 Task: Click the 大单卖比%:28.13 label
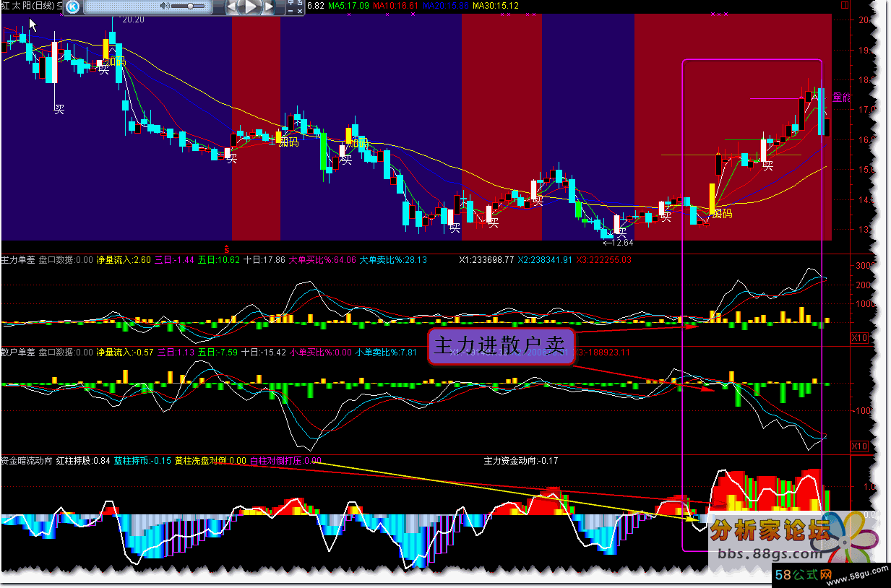coord(393,259)
